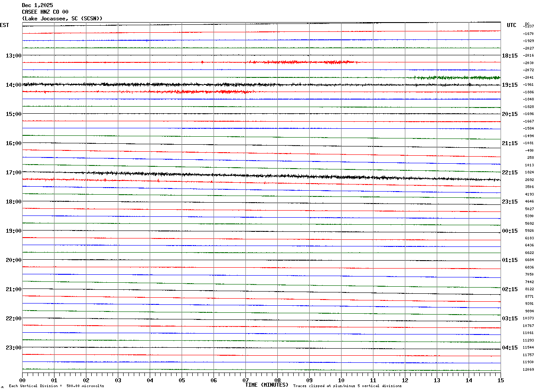Click the '(Lake Jocassee, SC (SCSN))' location label

pyautogui.click(x=62, y=19)
